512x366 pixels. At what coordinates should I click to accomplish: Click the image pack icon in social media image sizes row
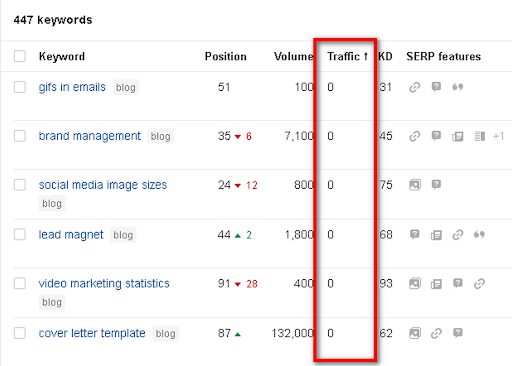coord(415,185)
